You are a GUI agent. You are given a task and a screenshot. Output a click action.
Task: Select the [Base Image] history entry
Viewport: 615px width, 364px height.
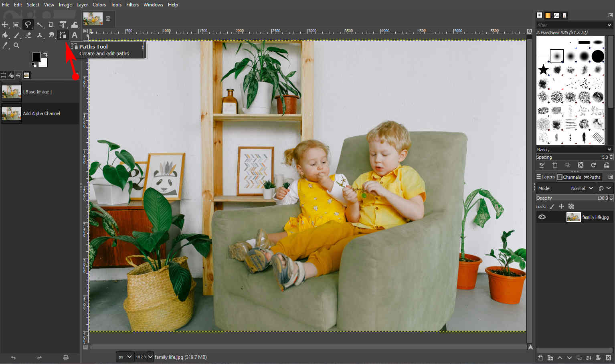(40, 92)
